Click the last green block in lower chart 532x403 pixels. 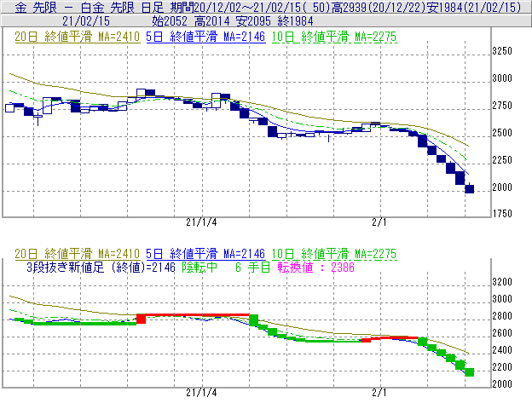tap(469, 372)
